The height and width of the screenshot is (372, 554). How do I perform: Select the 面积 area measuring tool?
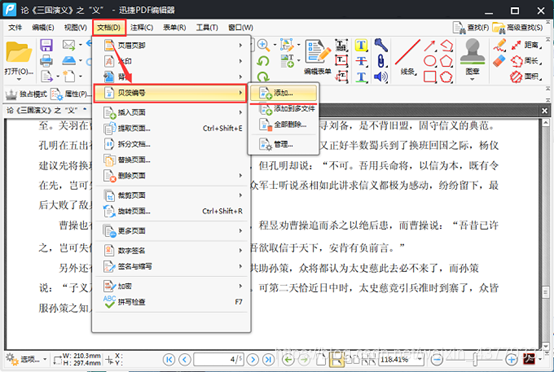click(x=526, y=76)
